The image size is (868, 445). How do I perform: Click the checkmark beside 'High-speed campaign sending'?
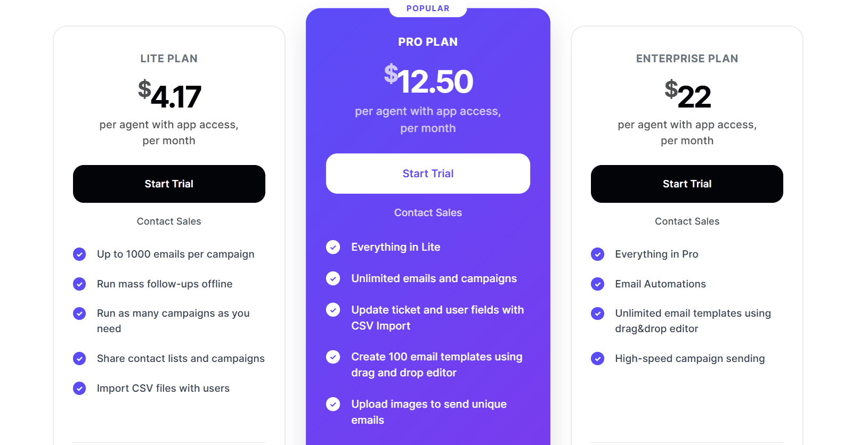click(x=597, y=358)
